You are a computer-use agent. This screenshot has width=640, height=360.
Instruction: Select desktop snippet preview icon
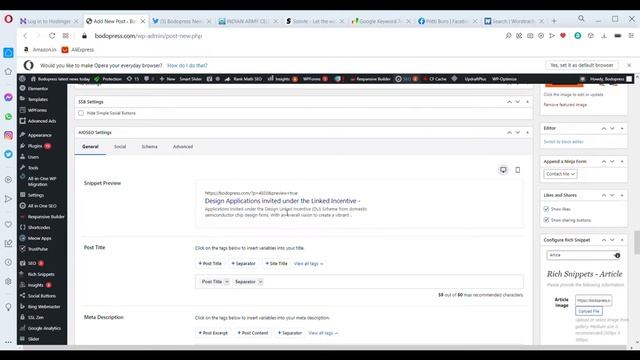tap(503, 170)
